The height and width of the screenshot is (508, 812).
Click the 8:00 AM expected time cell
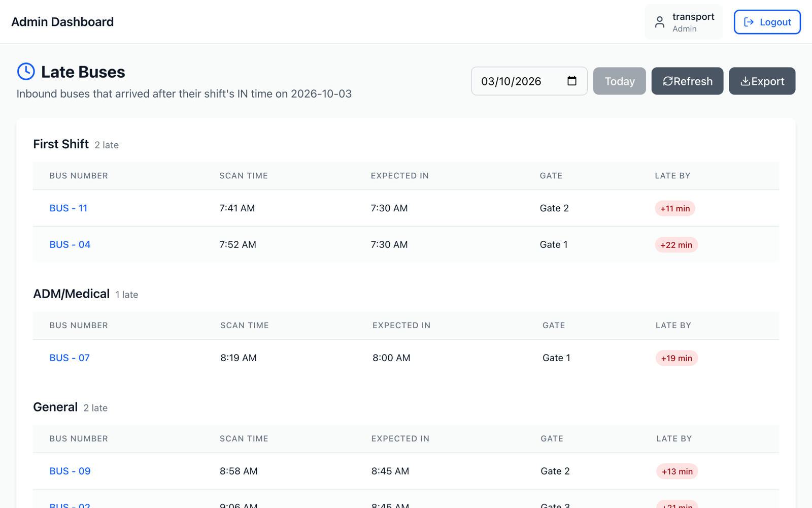pyautogui.click(x=391, y=358)
